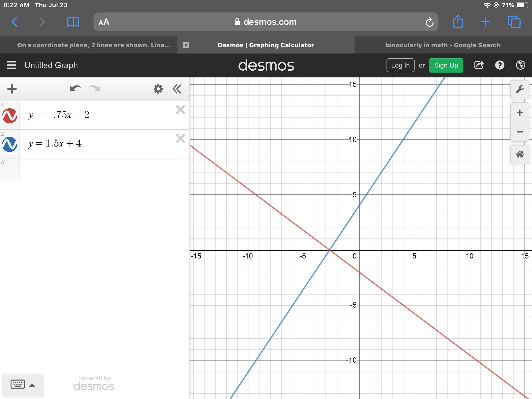Open the Share Graph icon
Viewport: 532px width, 399px height.
[479, 65]
